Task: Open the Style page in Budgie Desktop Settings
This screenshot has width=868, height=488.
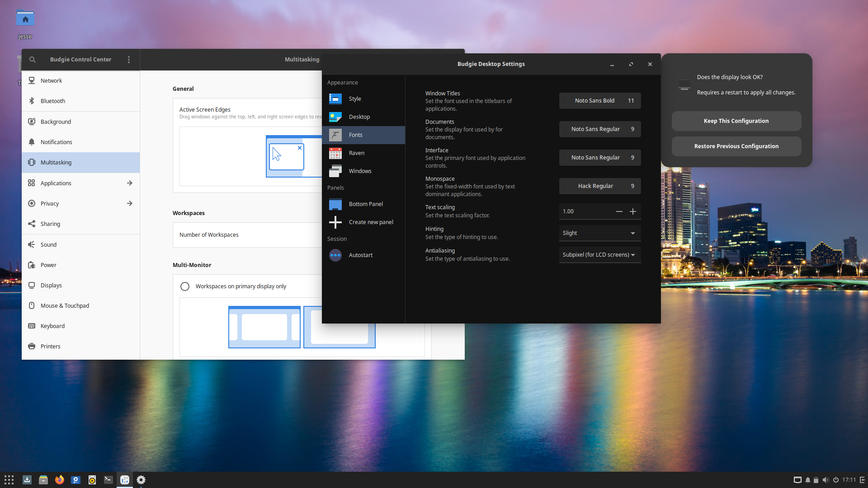Action: (x=363, y=99)
